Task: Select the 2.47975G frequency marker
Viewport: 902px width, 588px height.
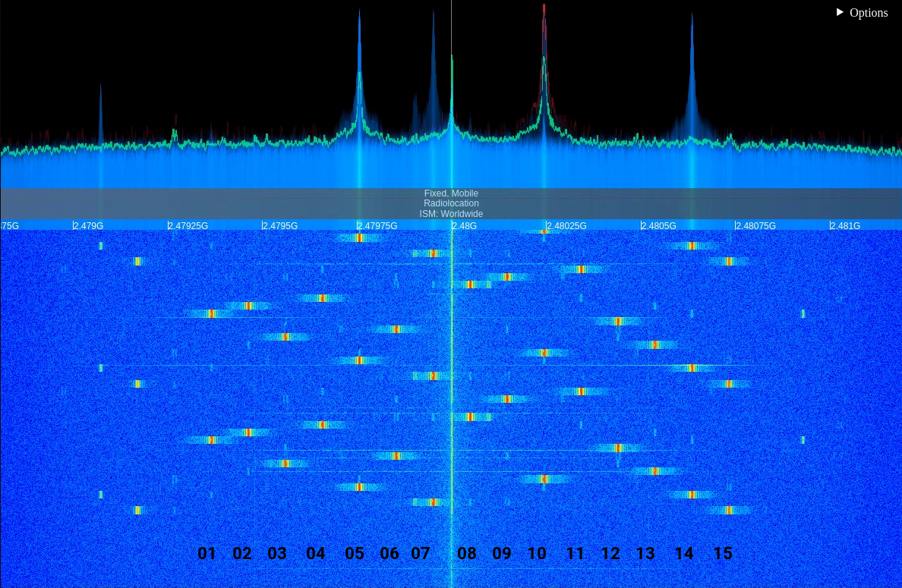Action: 377,226
